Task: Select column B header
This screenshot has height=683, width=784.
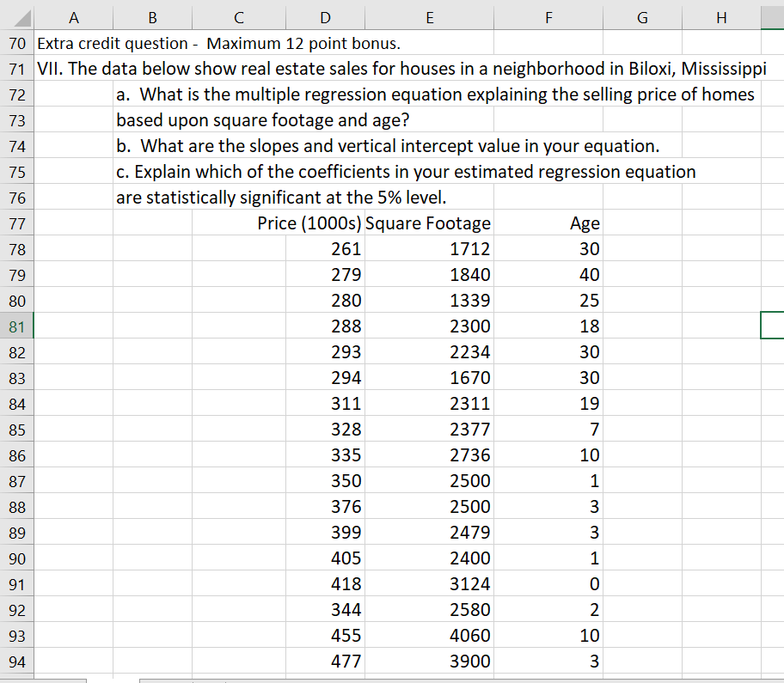Action: pyautogui.click(x=152, y=18)
